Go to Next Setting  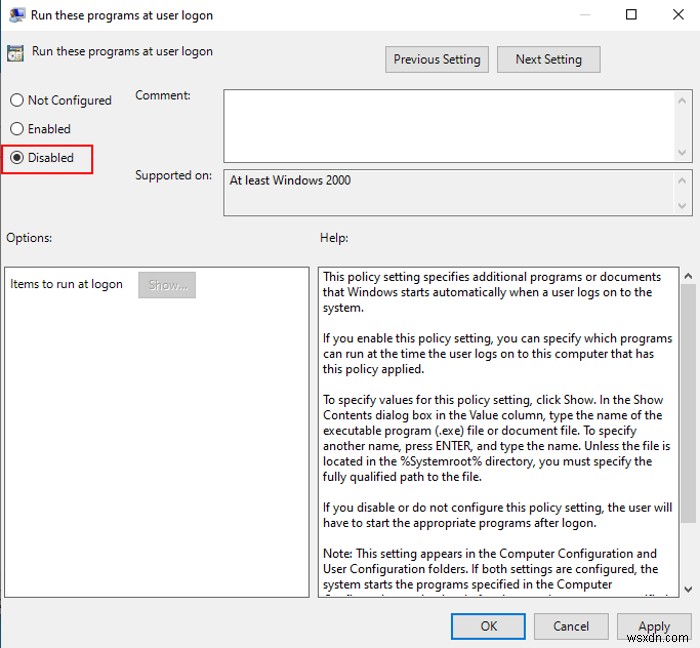[548, 59]
